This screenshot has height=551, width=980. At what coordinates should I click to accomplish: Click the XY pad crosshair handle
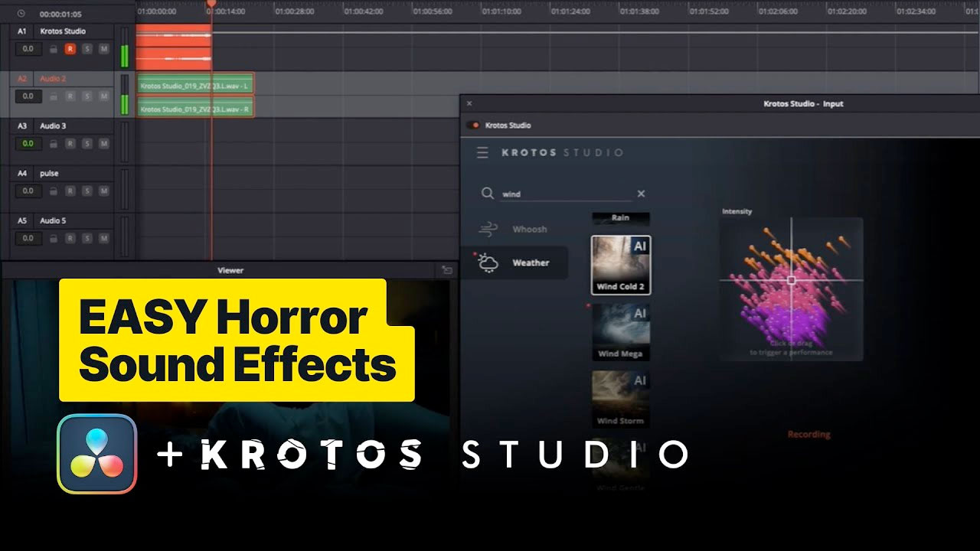[x=792, y=280]
